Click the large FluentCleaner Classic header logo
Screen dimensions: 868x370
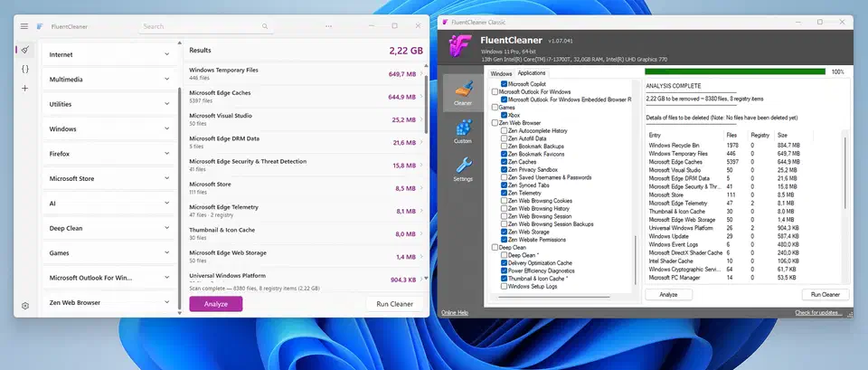[459, 46]
